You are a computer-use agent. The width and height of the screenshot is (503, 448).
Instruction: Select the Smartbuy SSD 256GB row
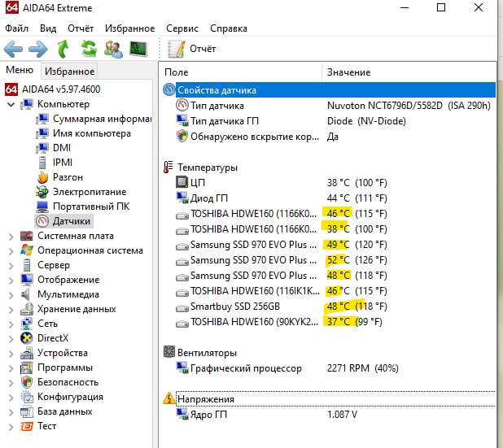coord(329,307)
